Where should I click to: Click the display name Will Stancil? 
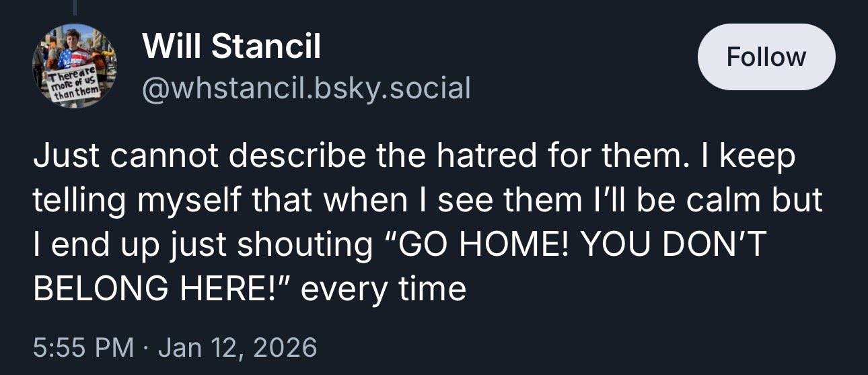pyautogui.click(x=231, y=46)
